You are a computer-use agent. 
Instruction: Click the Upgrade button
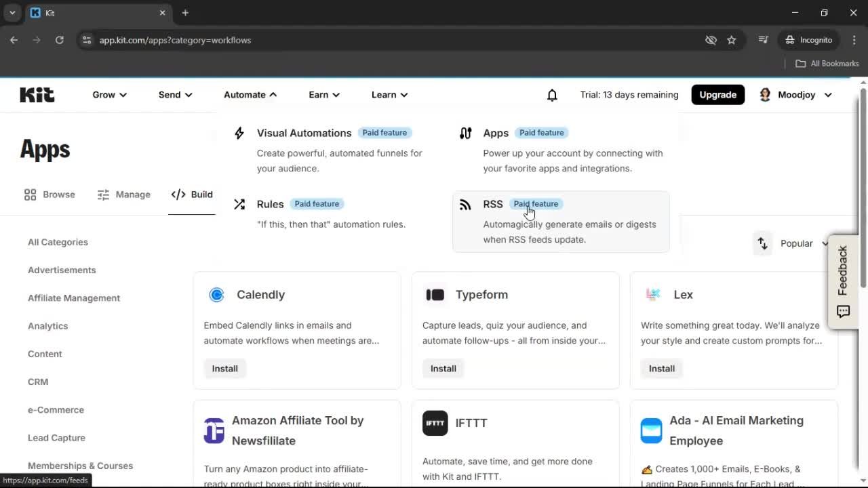(x=717, y=95)
